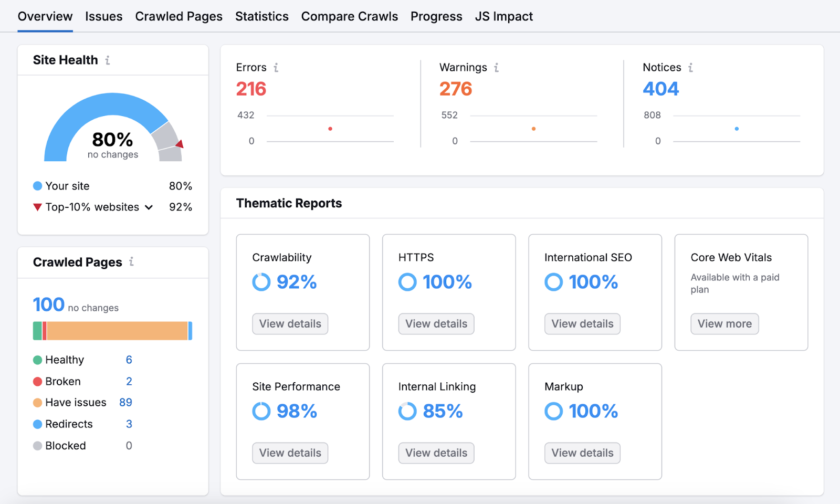This screenshot has height=504, width=840.
Task: Click the Crawlability progress ring icon
Action: [261, 282]
